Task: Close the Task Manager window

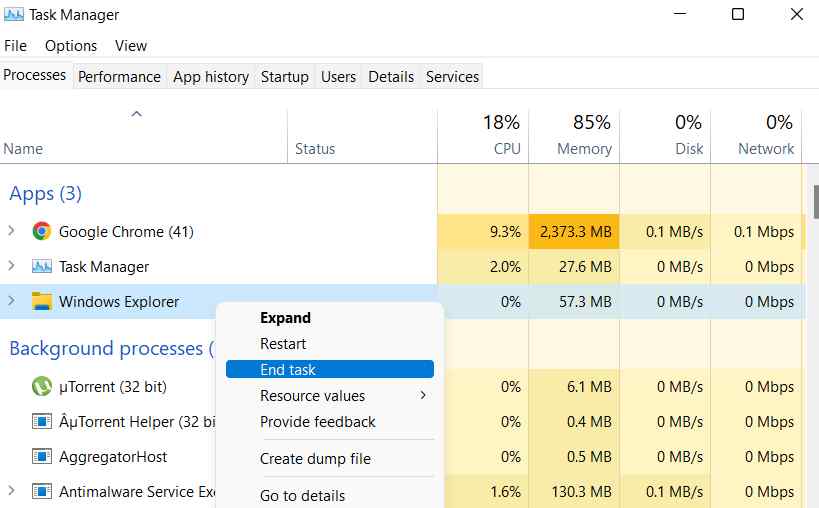Action: 797,14
